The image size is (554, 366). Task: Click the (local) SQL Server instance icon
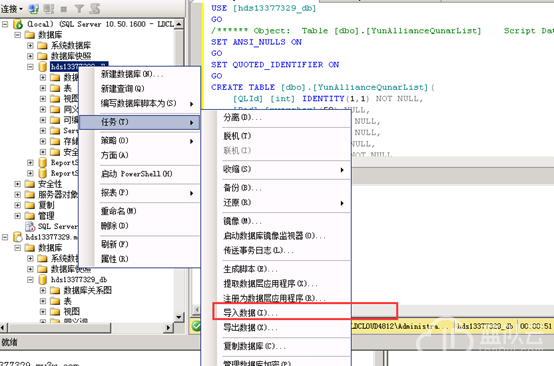(18, 24)
